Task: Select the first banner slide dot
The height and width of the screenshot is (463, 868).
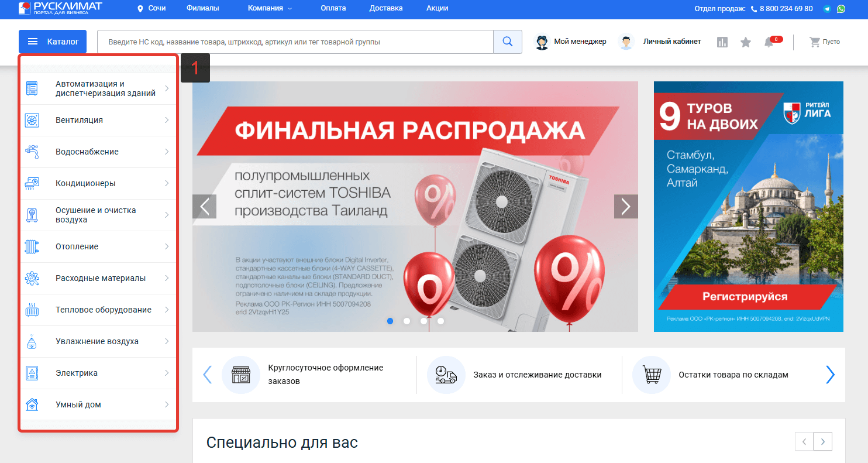Action: click(x=390, y=321)
